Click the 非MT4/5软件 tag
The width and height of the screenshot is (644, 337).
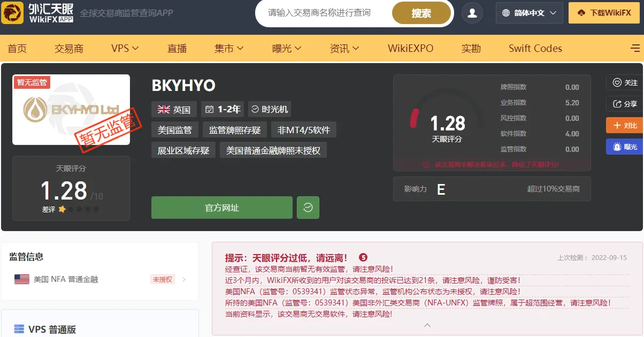(304, 130)
